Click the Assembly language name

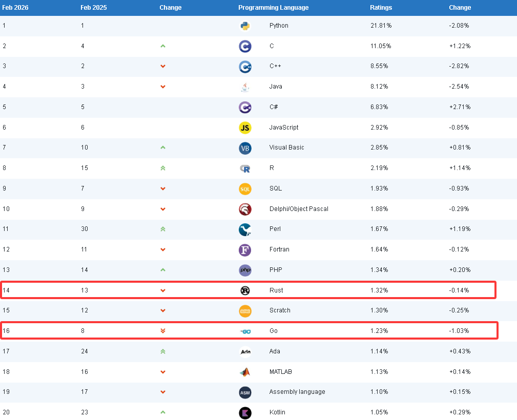click(297, 392)
